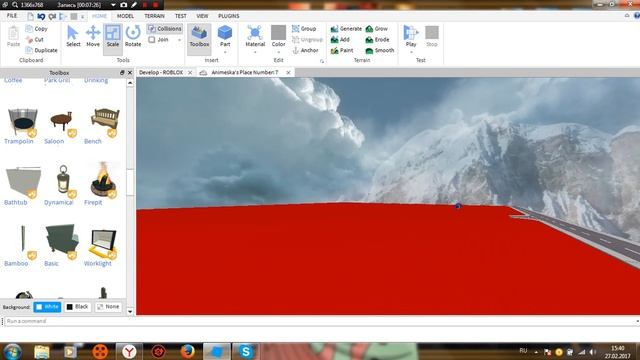Activate the Move tool
This screenshot has height=360, width=640.
(x=93, y=36)
